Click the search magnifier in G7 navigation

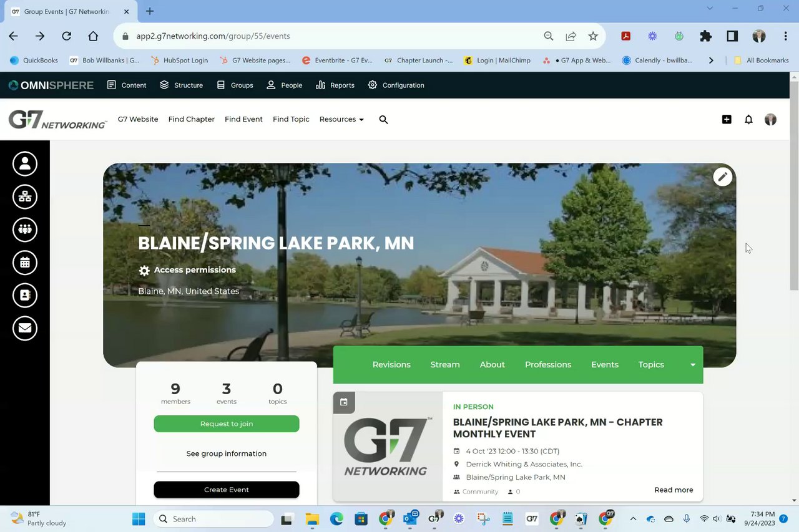[x=383, y=119]
